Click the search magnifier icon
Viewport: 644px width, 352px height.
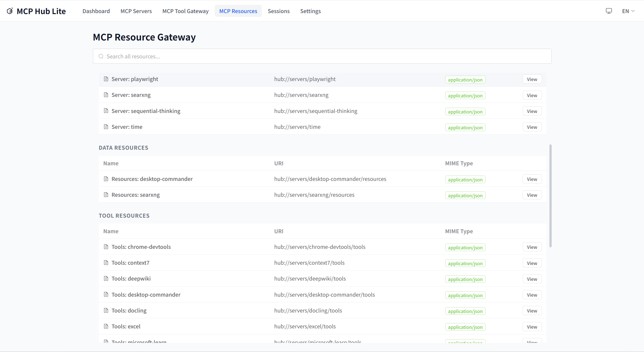[101, 56]
